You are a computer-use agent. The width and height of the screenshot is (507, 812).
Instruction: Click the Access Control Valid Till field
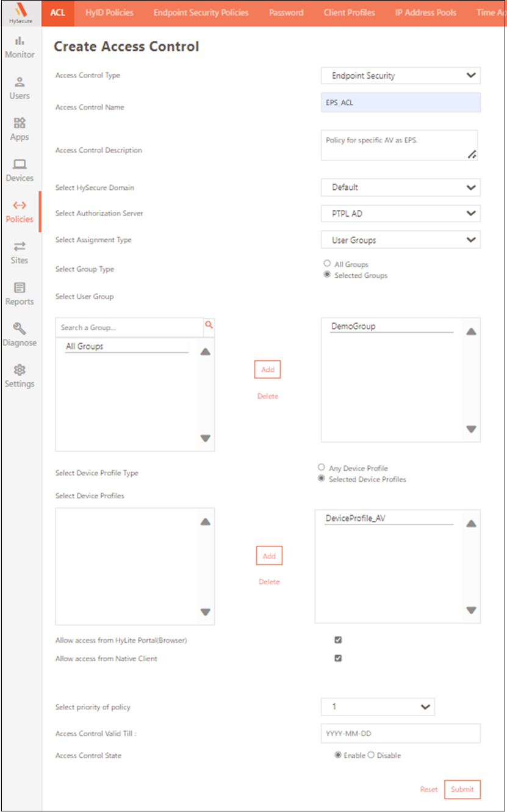point(401,733)
